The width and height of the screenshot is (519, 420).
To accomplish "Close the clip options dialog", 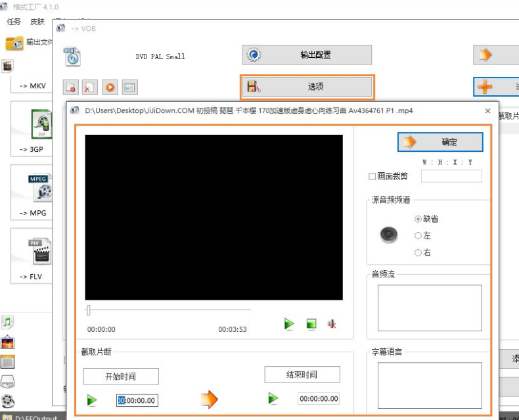I will [x=487, y=111].
